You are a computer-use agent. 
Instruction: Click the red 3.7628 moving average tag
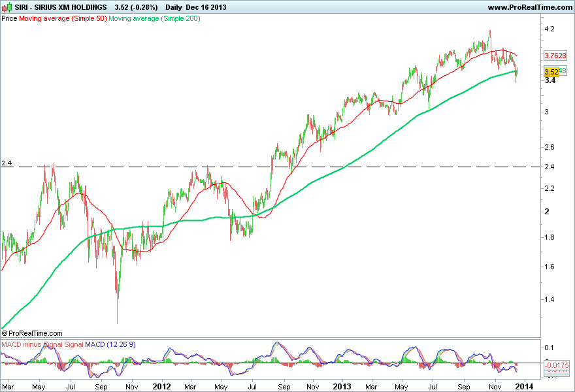coord(555,56)
